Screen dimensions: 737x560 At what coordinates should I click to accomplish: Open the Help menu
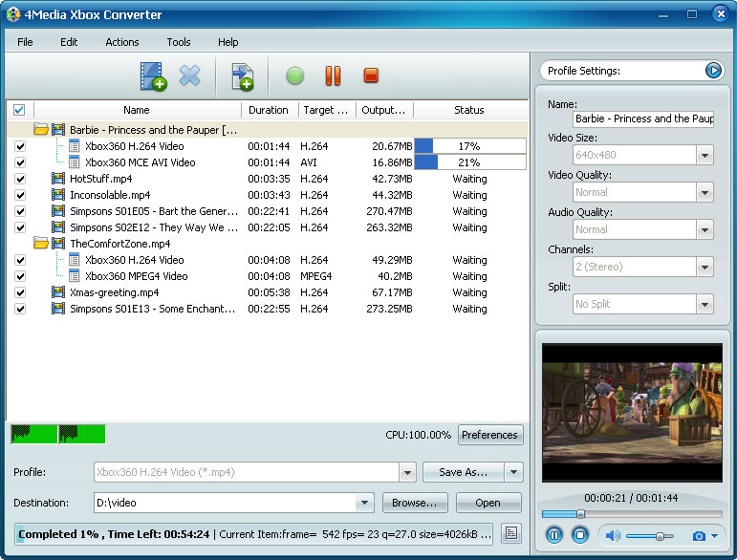tap(228, 42)
